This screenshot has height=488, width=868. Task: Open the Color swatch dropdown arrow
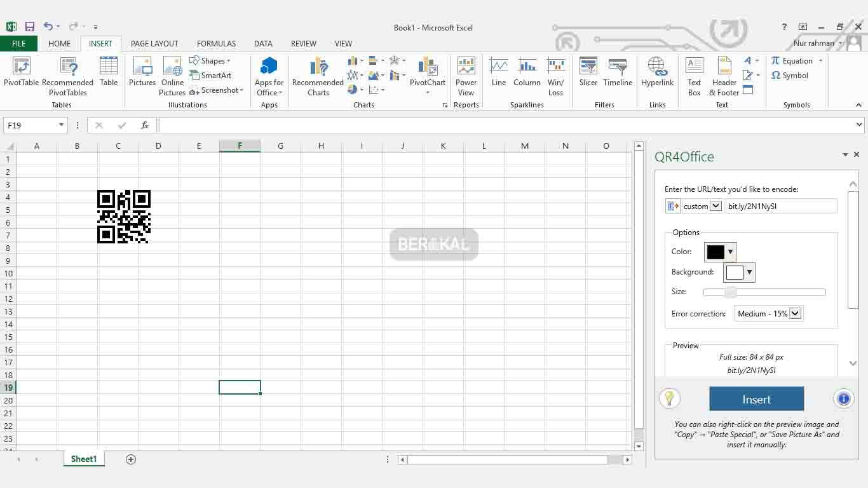point(730,252)
